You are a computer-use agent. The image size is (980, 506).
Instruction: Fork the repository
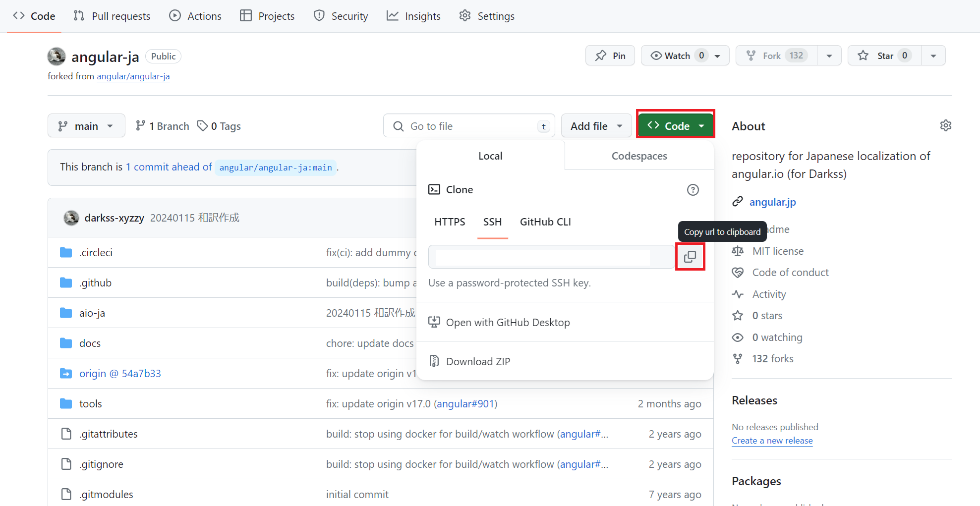[776, 56]
